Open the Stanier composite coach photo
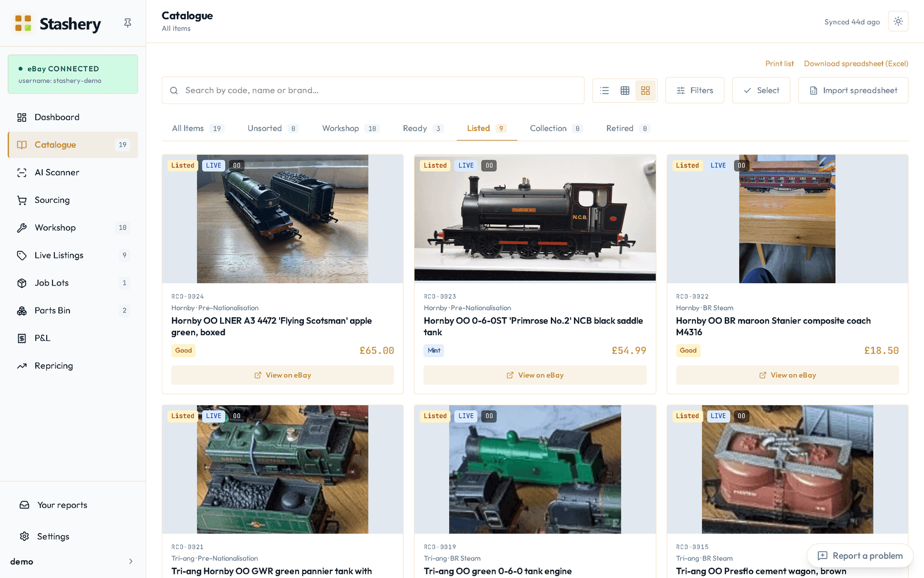Screen dimensions: 924x578 [x=787, y=219]
